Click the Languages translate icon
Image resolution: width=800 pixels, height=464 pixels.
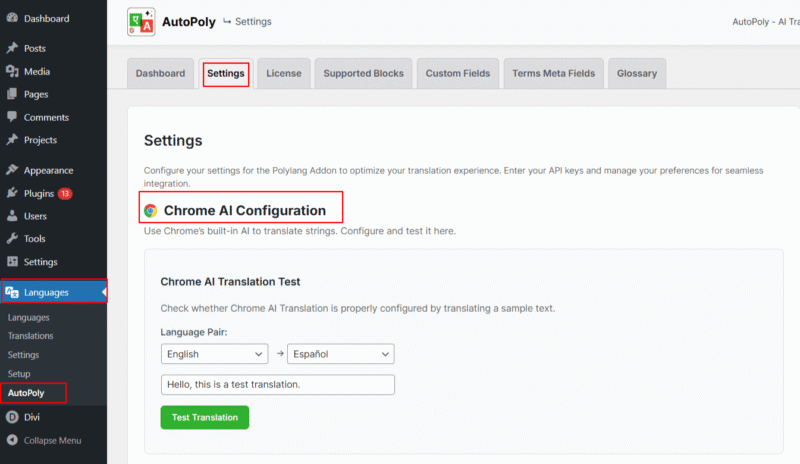[x=12, y=292]
